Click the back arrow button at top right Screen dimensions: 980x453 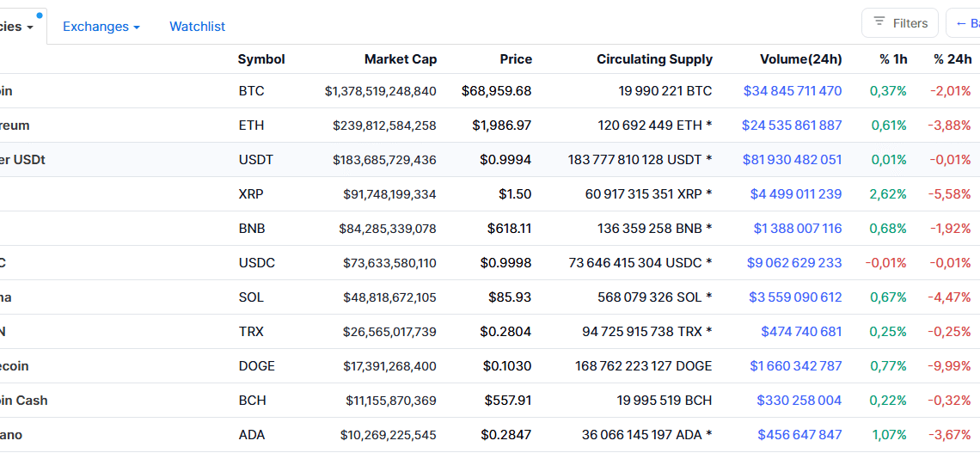coord(966,23)
